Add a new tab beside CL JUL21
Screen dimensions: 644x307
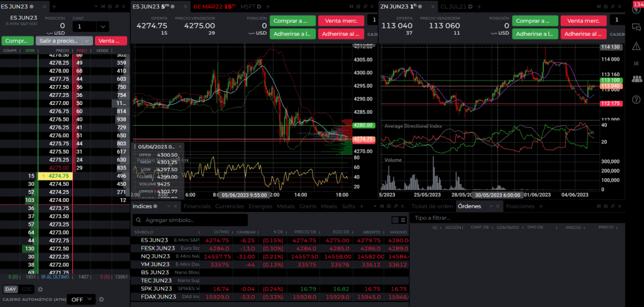pos(479,6)
